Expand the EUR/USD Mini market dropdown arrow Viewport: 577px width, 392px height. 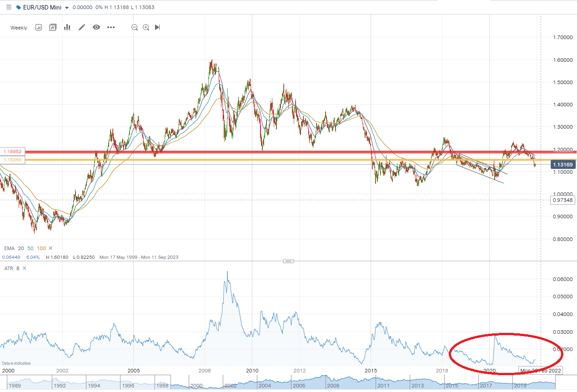point(67,8)
